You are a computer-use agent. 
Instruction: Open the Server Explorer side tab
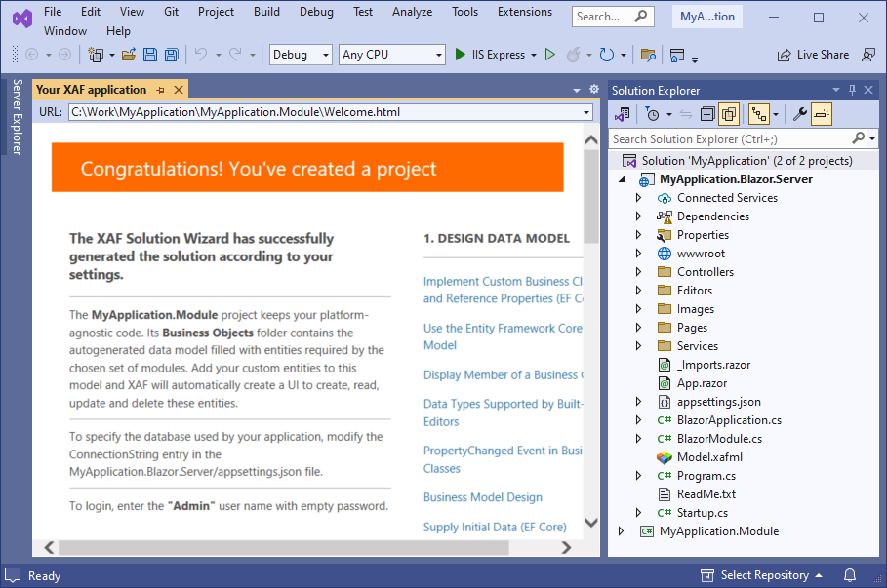17,116
